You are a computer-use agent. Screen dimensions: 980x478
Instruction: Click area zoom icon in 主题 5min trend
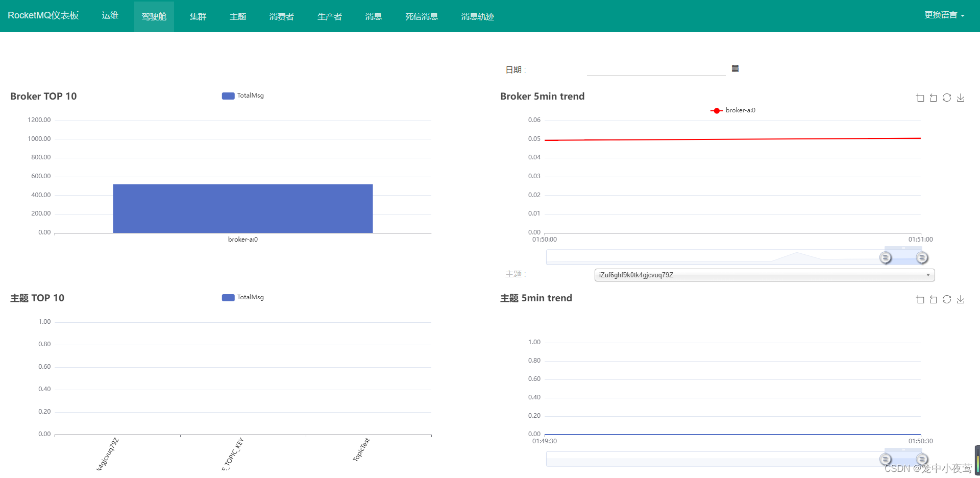[920, 299]
